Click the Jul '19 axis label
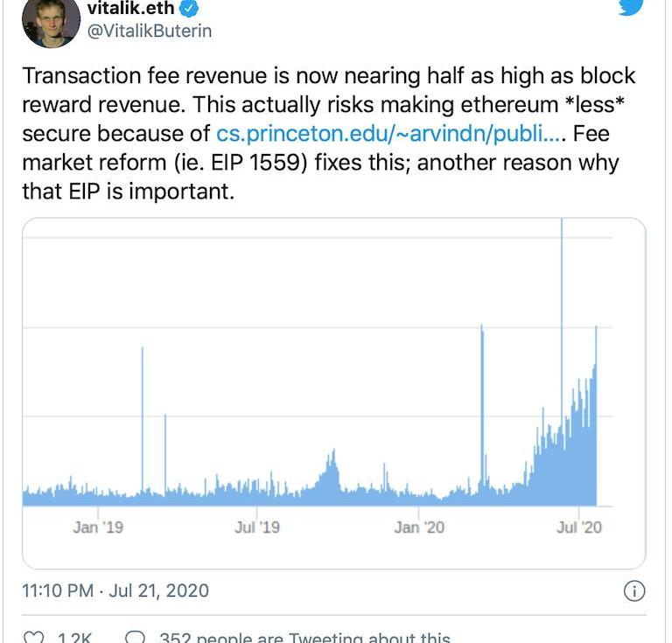Image resolution: width=672 pixels, height=643 pixels. pos(257,528)
